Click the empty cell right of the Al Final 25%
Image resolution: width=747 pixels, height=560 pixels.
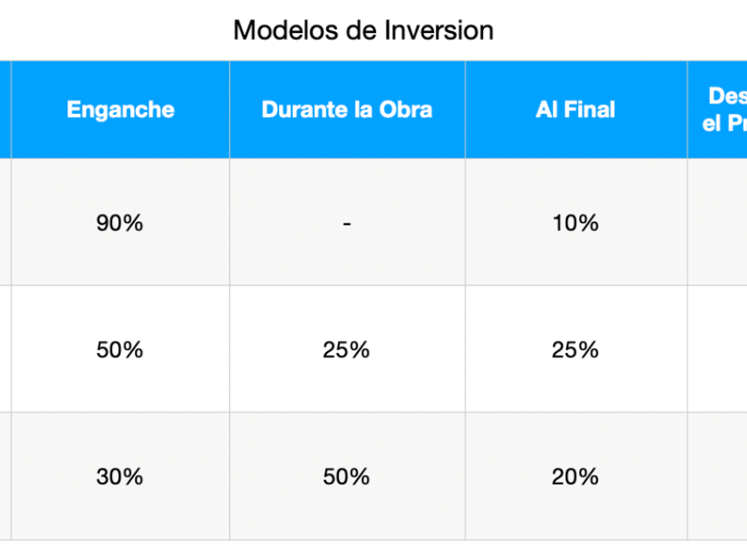718,349
